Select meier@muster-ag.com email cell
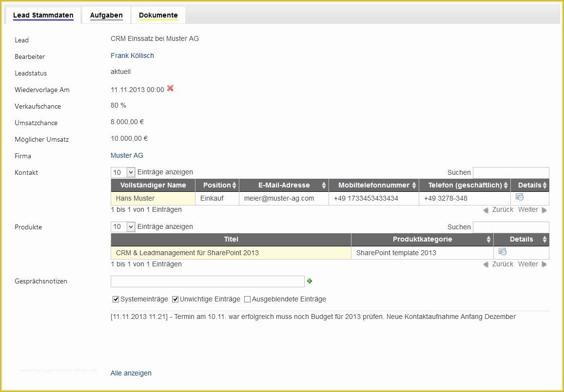This screenshot has width=564, height=392. (284, 198)
